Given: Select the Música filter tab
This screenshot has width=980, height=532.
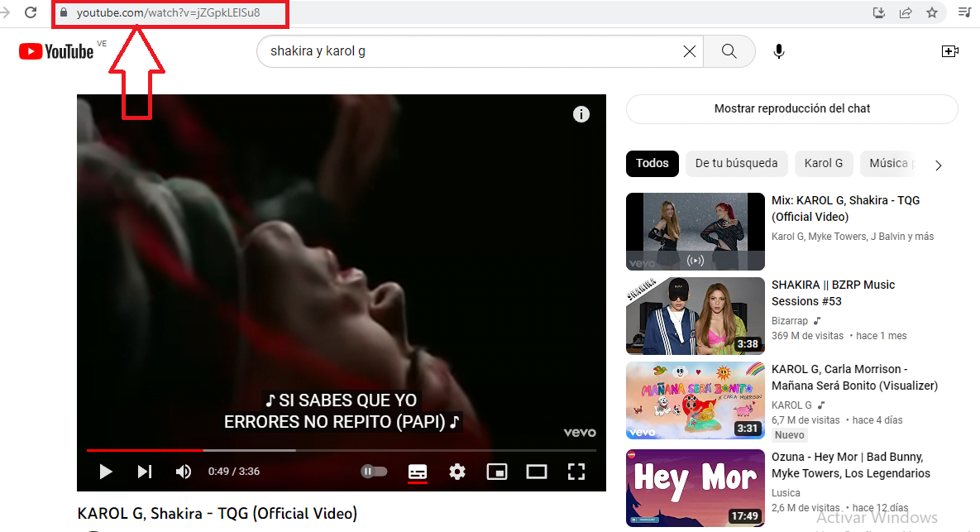Looking at the screenshot, I should point(888,164).
